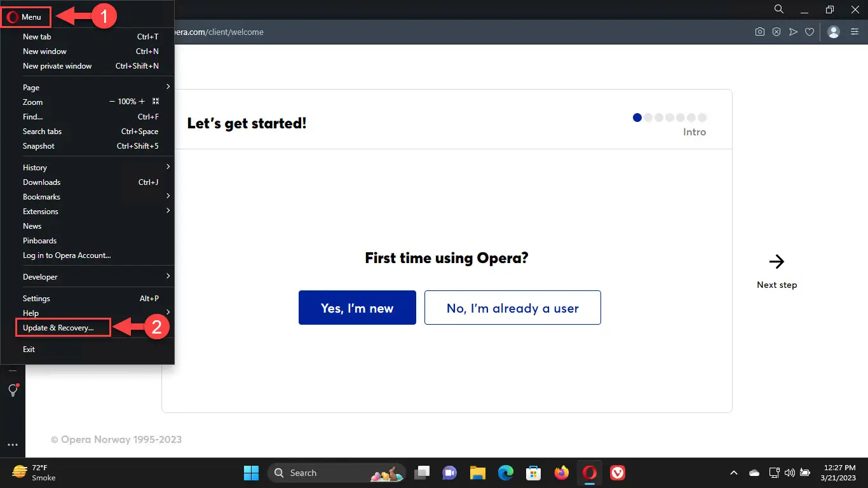The height and width of the screenshot is (488, 868).
Task: Open the Windows Start button
Action: (252, 473)
